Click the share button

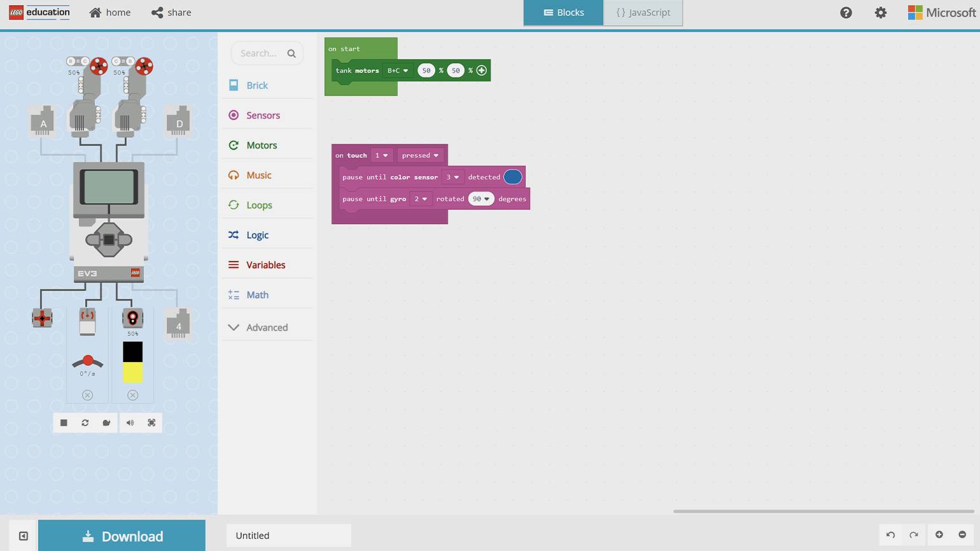click(171, 13)
